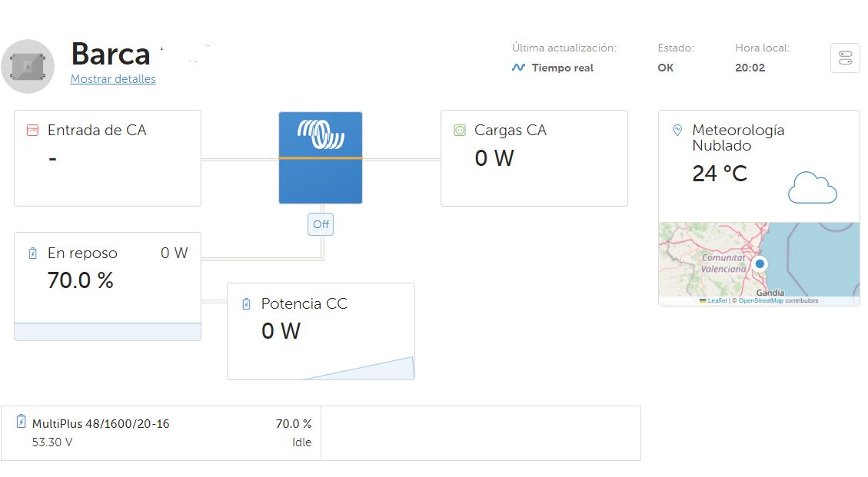Click the Tiempo real wave icon

(518, 68)
